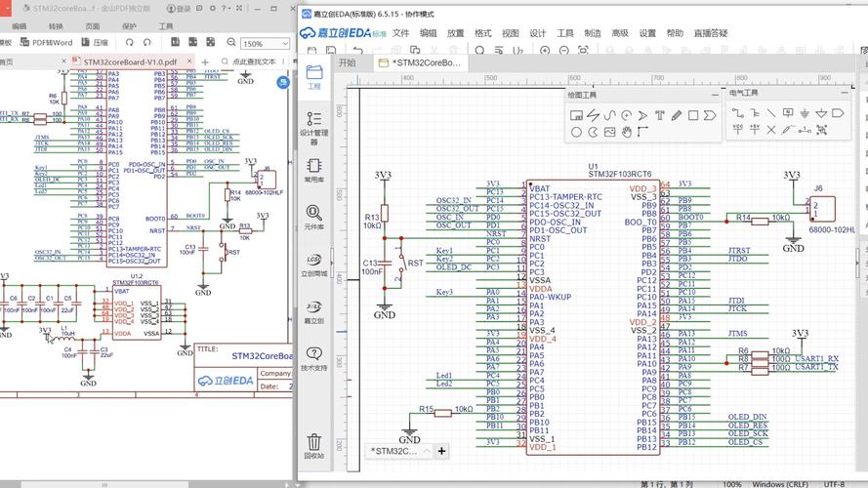Screen dimensions: 868x488
Task: Select the No Connect X flag tool
Action: click(771, 130)
